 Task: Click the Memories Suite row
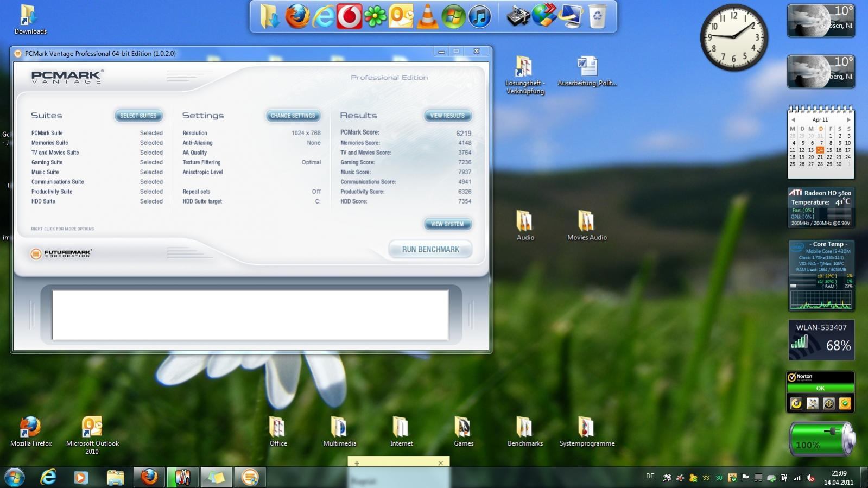point(97,143)
